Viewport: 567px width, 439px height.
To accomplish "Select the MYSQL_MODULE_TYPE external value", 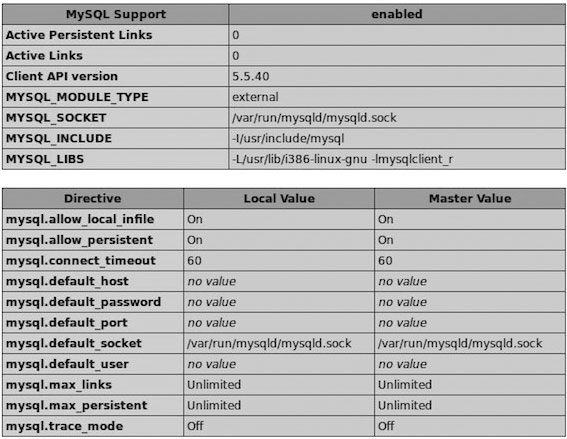I will coord(255,97).
